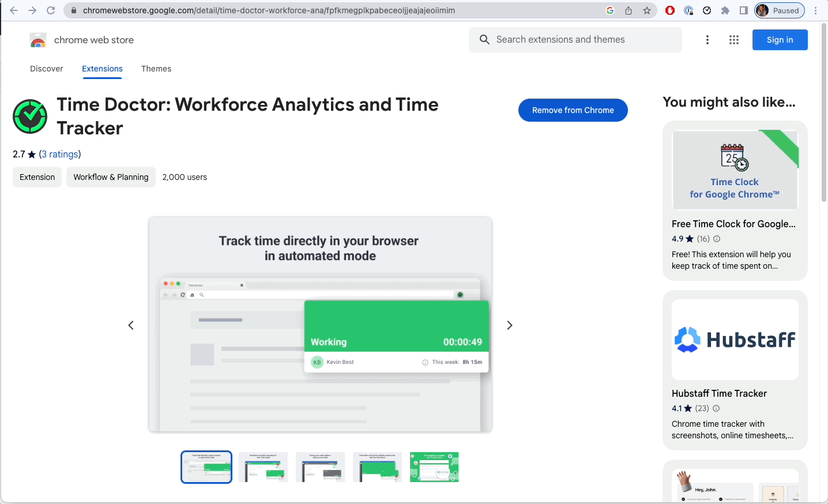Image resolution: width=828 pixels, height=504 pixels.
Task: Open Free Time Clock for Google card image
Action: 735,170
